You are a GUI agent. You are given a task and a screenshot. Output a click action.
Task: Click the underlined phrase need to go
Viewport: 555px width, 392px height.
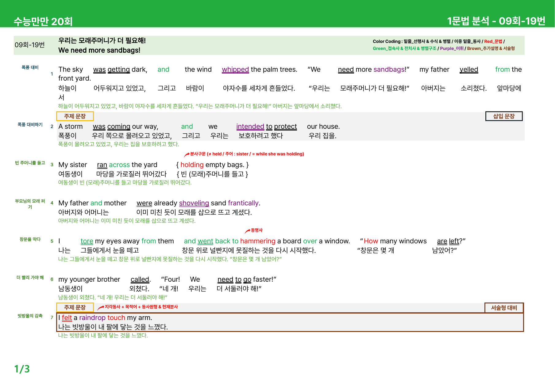pos(234,280)
